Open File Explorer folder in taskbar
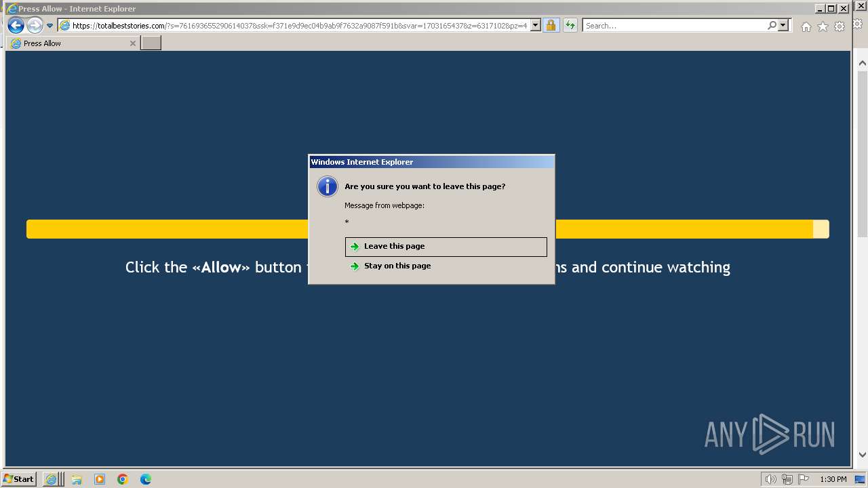Screen dimensions: 868x488 tap(77, 479)
